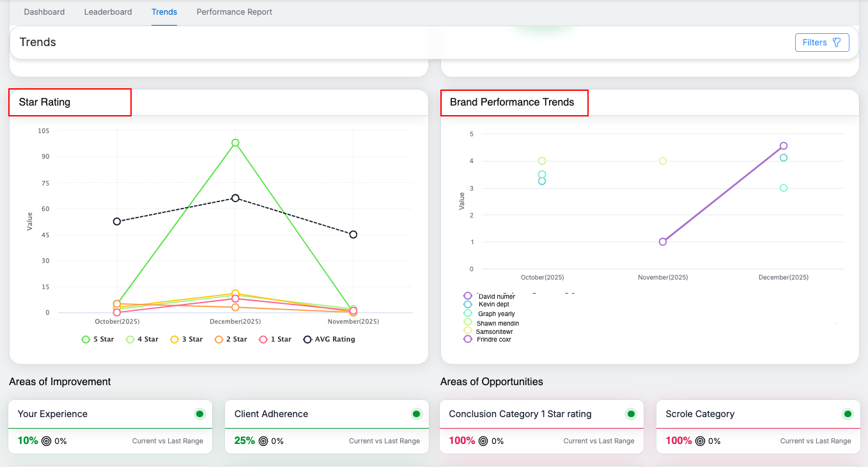The width and height of the screenshot is (868, 467).
Task: Click green status dot on Scrole Category card
Action: (x=848, y=414)
